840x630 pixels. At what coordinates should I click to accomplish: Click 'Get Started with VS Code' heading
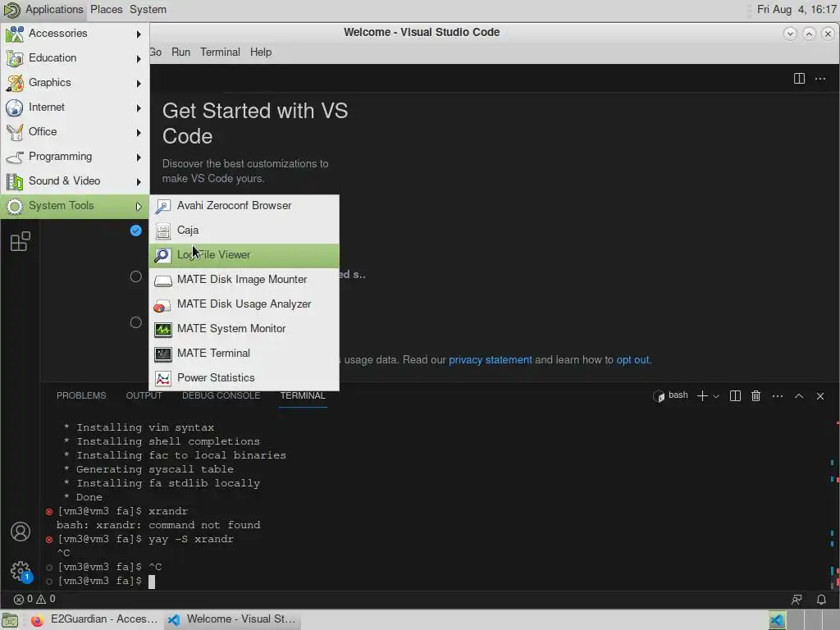click(255, 123)
